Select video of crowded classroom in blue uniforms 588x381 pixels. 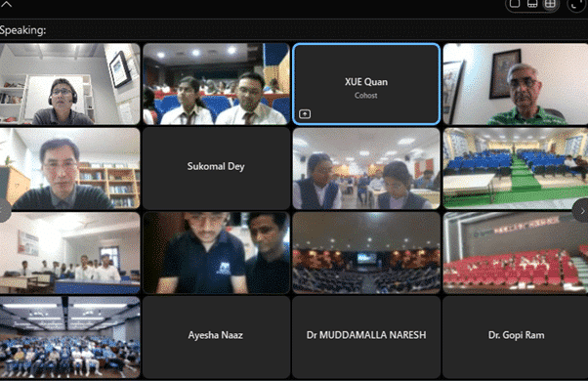click(x=69, y=337)
